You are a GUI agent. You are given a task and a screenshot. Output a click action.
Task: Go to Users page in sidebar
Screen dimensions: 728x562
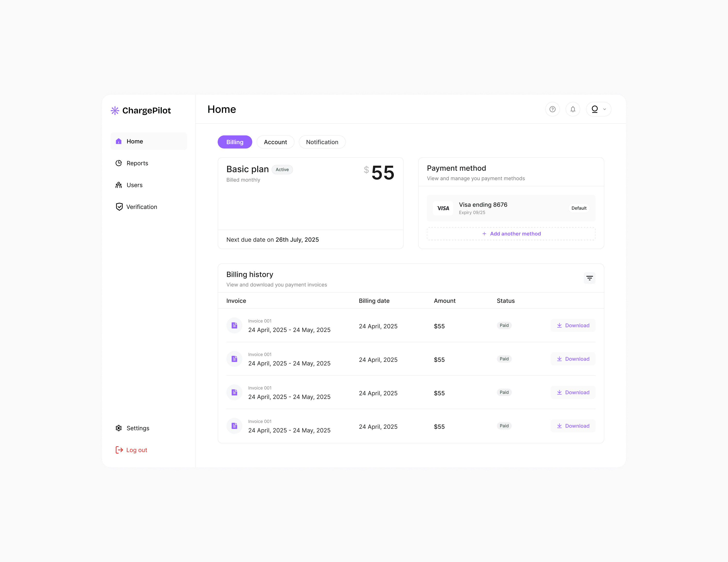[x=134, y=185]
